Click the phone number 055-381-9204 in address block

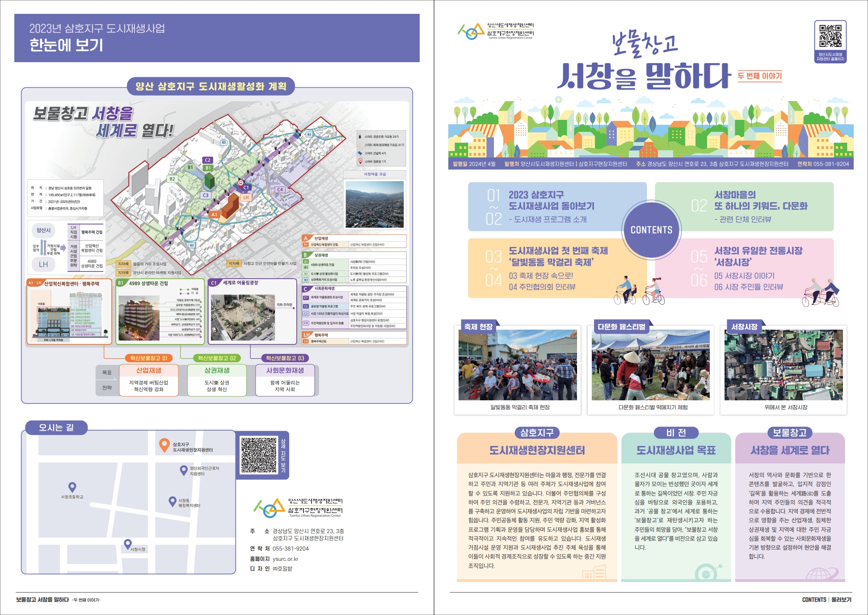291,549
